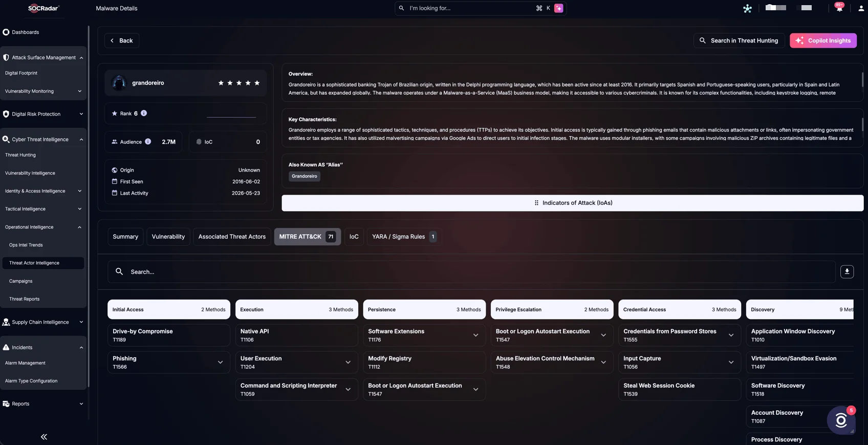
Task: Select Threat Actor Intelligence sidebar item
Action: click(x=43, y=263)
